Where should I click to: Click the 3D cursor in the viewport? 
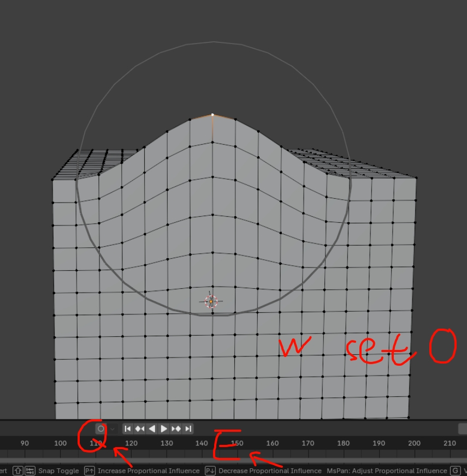pyautogui.click(x=211, y=301)
